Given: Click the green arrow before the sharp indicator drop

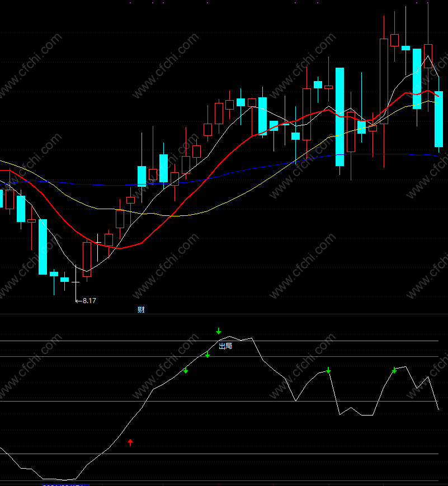Looking at the screenshot, I should pos(328,370).
